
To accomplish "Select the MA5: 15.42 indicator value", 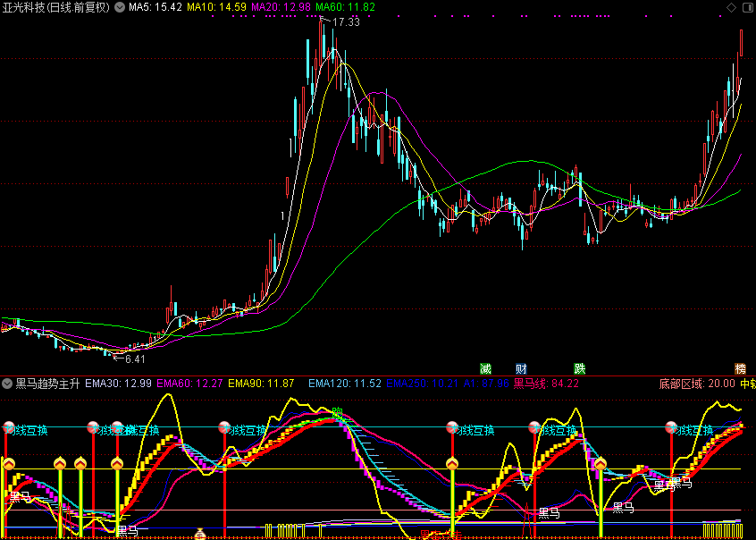I will pos(155,7).
